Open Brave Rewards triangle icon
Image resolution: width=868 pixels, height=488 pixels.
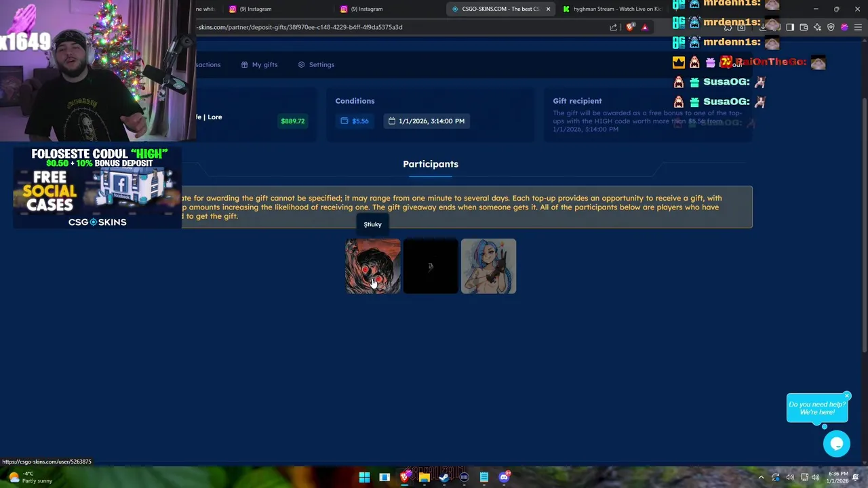[644, 27]
